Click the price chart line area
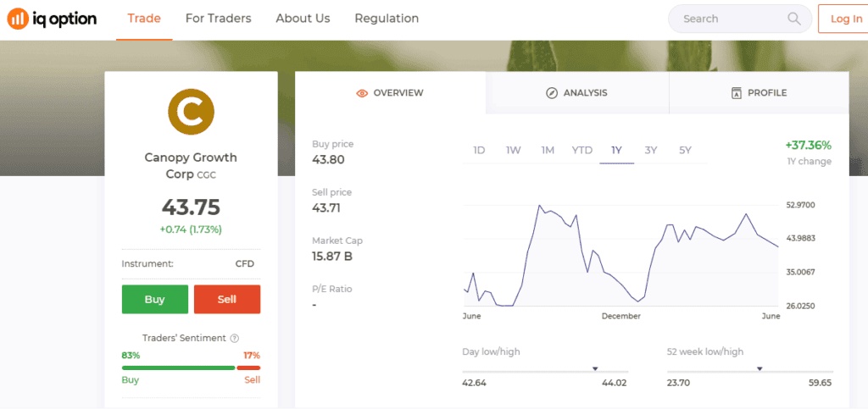 [620, 256]
